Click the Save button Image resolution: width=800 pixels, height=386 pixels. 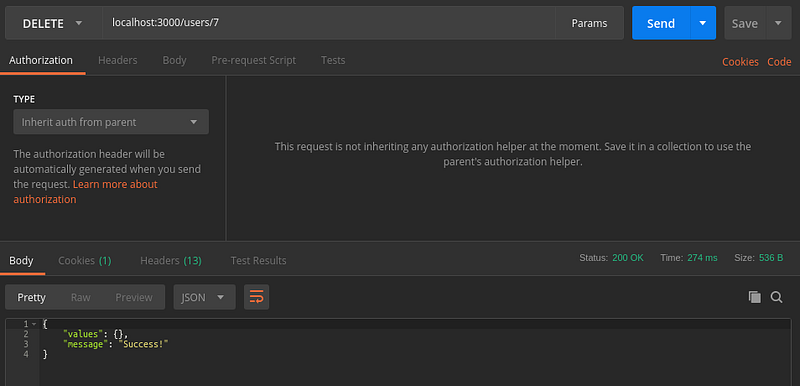[x=745, y=23]
